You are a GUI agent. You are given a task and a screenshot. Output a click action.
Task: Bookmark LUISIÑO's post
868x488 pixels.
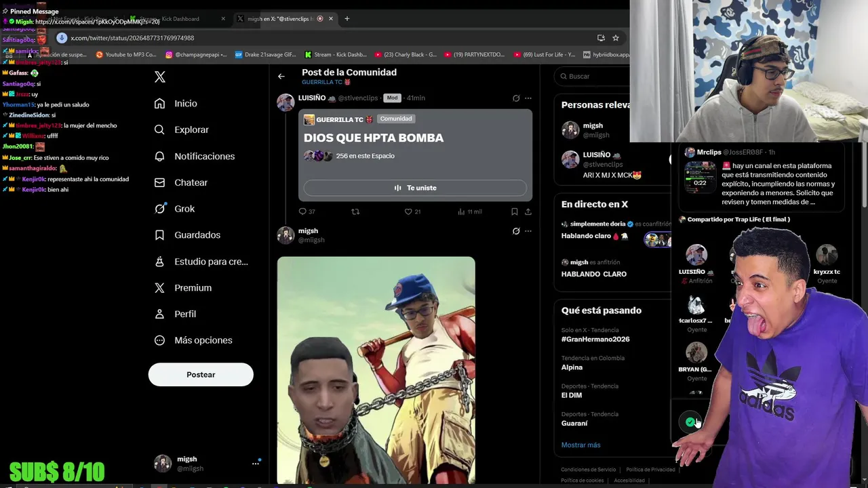tap(515, 211)
